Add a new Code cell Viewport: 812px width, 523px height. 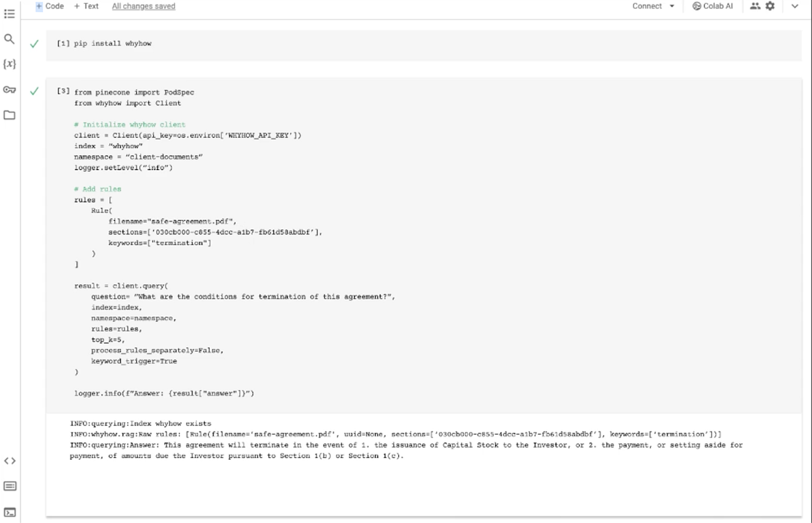coord(50,6)
